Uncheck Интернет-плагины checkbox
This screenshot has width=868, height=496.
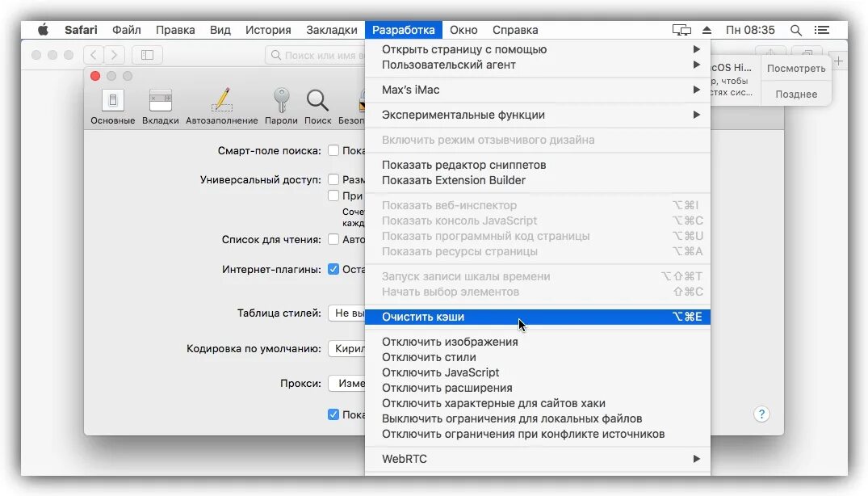[x=333, y=269]
